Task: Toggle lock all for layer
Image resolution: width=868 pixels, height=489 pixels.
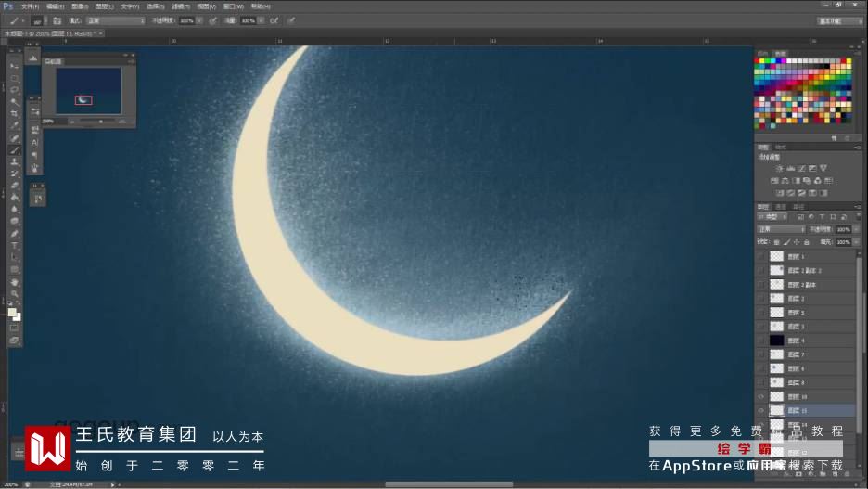Action: (807, 242)
